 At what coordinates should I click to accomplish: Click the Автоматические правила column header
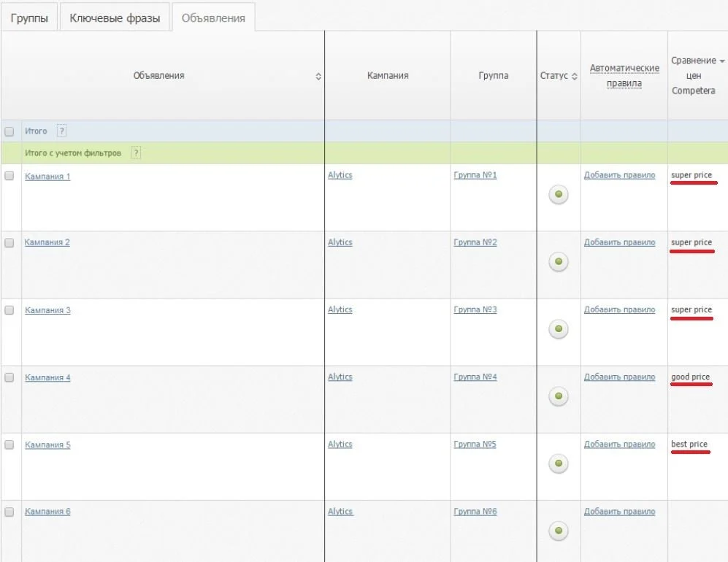(x=624, y=76)
